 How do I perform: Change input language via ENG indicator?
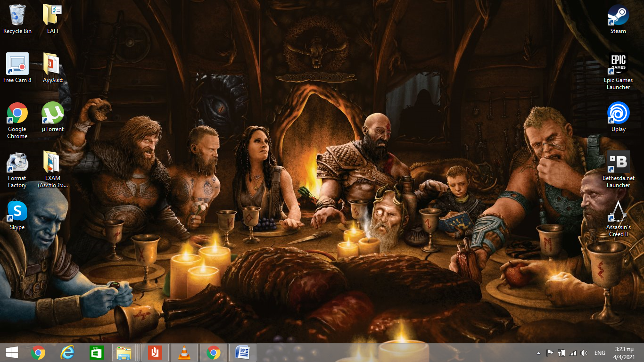(x=600, y=353)
